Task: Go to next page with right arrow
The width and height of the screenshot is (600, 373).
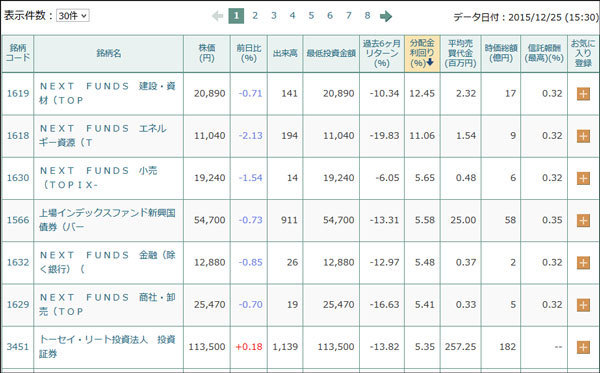Action: point(386,16)
